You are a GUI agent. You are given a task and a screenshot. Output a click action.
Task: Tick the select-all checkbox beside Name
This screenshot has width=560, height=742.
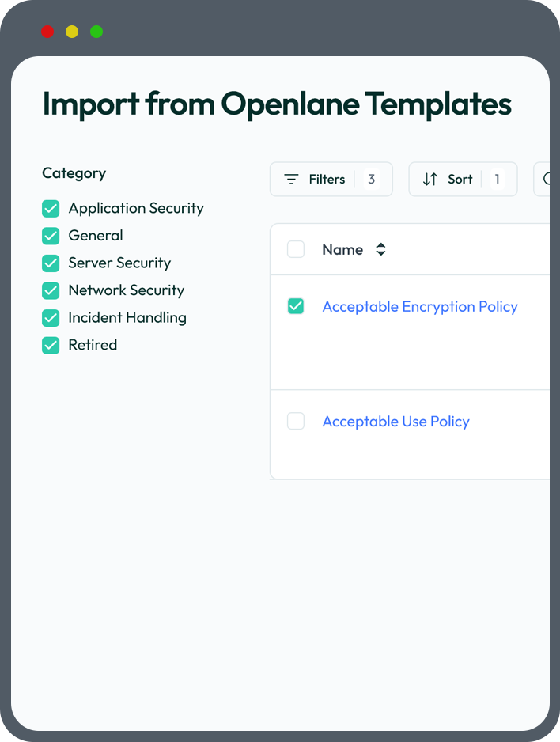[296, 249]
